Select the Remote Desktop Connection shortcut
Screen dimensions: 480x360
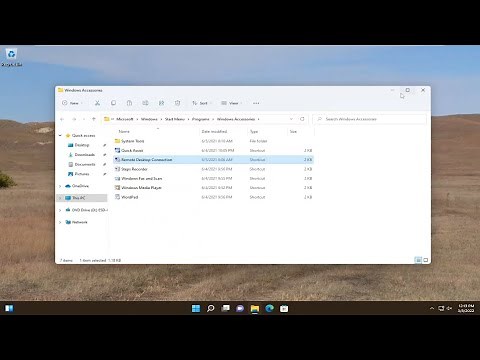point(213,160)
